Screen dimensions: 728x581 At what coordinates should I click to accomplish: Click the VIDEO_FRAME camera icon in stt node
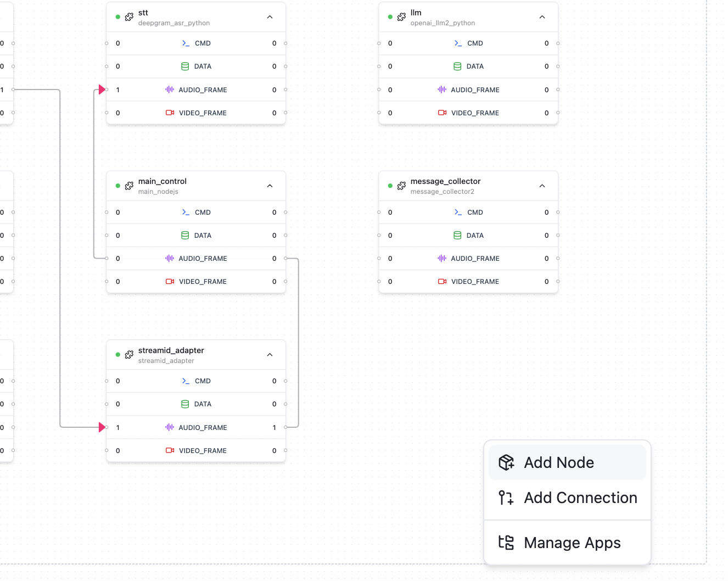[x=170, y=113]
